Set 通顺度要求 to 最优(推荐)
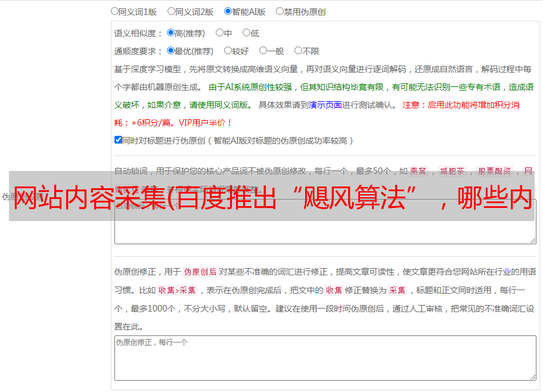The height and width of the screenshot is (392, 543). click(170, 51)
